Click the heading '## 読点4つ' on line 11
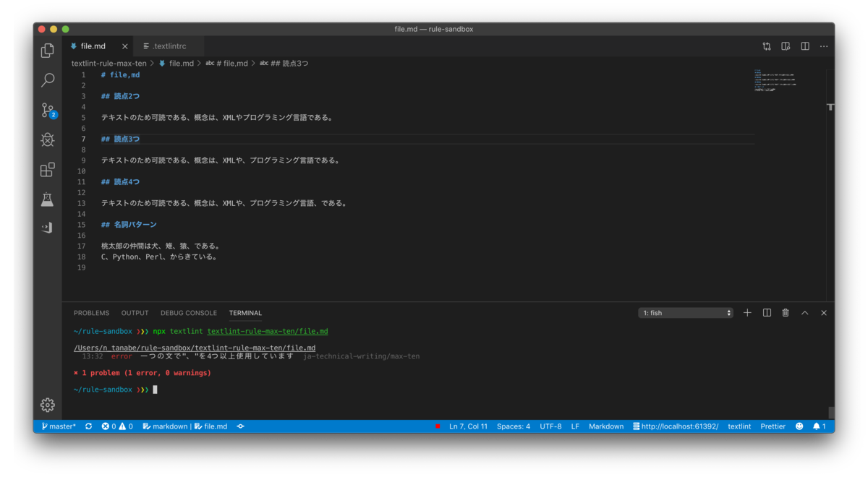Image resolution: width=868 pixels, height=477 pixels. tap(120, 182)
